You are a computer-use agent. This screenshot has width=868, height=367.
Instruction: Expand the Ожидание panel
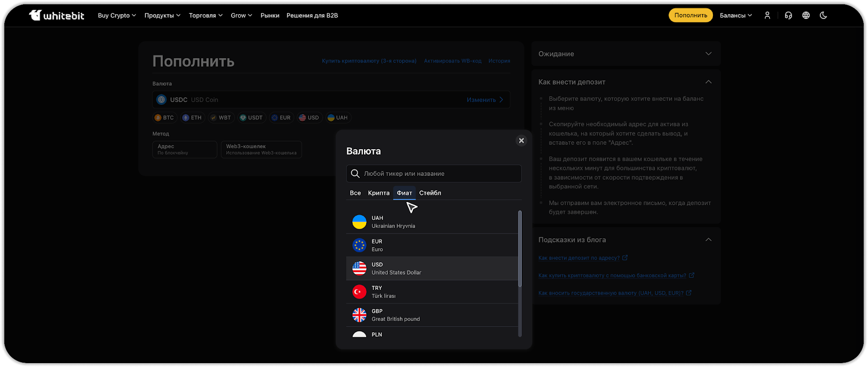coord(708,54)
